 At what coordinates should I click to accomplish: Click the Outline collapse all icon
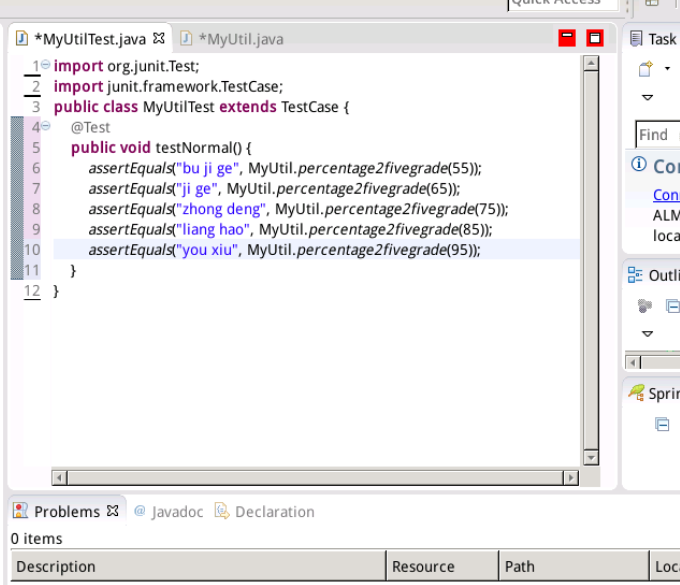[673, 306]
